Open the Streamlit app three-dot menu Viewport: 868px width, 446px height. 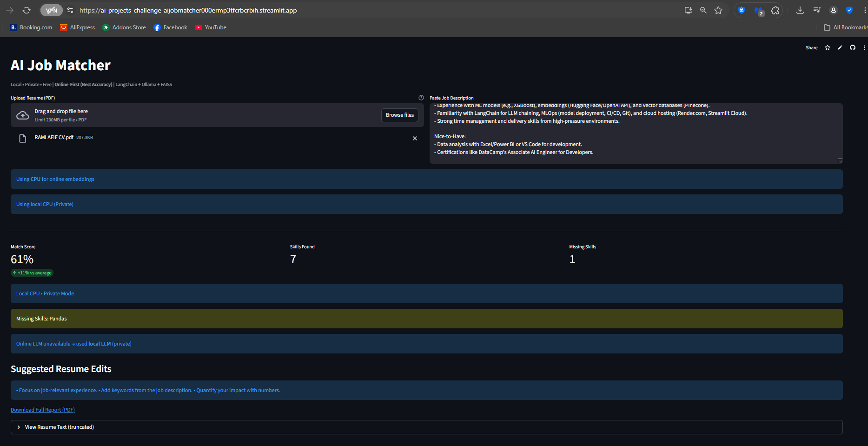864,48
